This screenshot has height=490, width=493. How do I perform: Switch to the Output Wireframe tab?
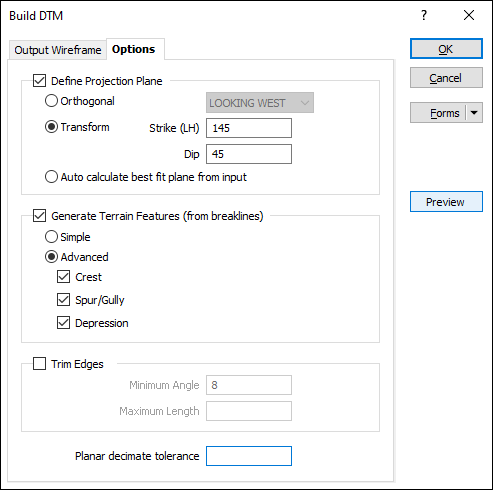coord(58,50)
